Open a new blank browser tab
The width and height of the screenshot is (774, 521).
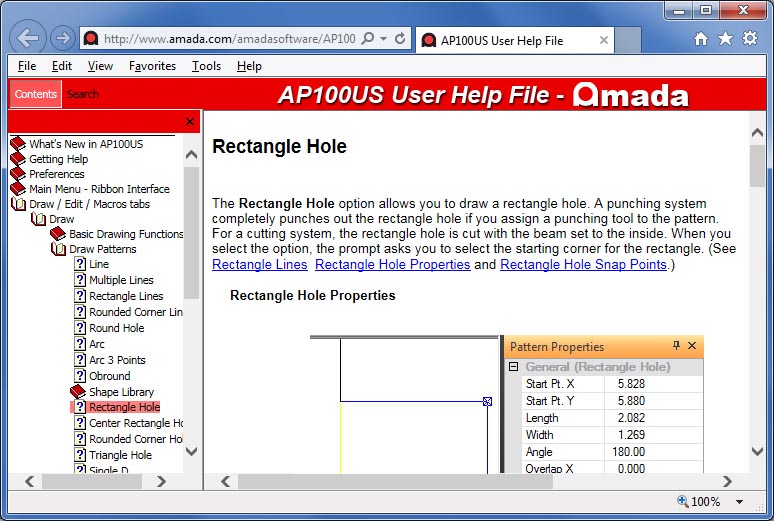click(x=627, y=40)
